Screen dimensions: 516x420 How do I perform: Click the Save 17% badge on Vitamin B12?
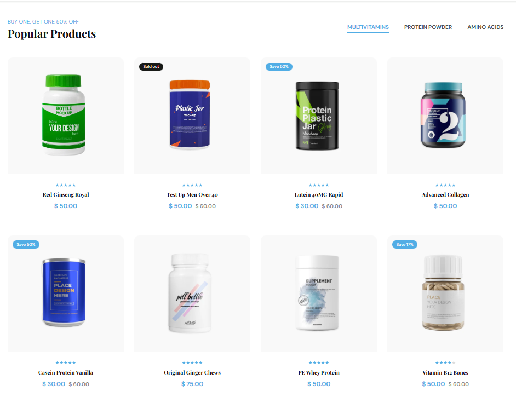point(405,244)
